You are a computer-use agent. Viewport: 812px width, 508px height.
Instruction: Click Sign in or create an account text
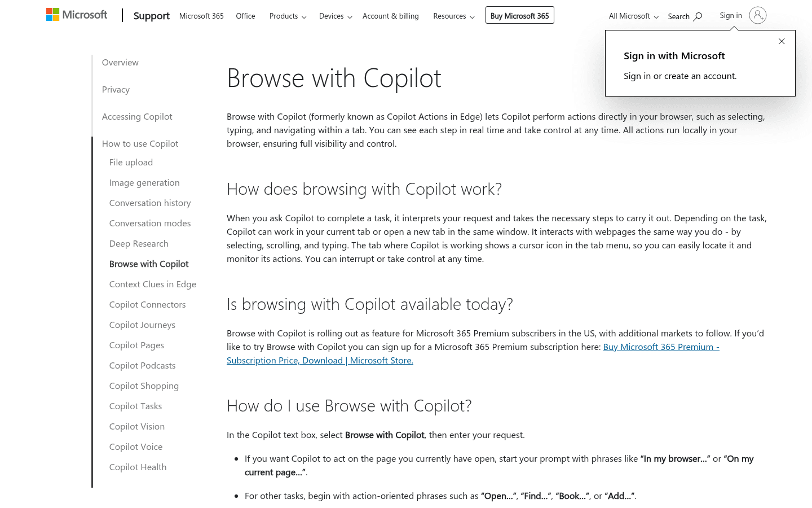pos(680,76)
